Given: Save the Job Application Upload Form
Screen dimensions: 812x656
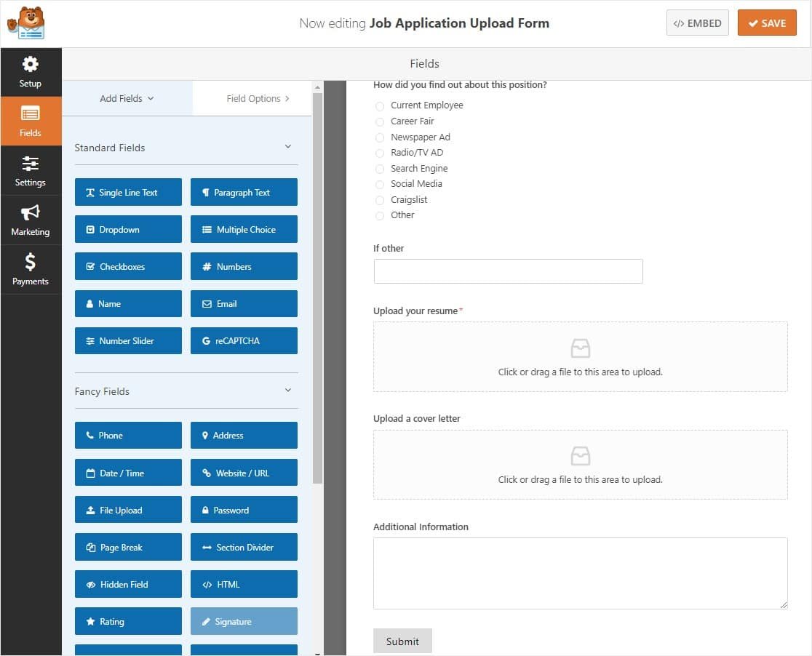Looking at the screenshot, I should click(x=767, y=23).
